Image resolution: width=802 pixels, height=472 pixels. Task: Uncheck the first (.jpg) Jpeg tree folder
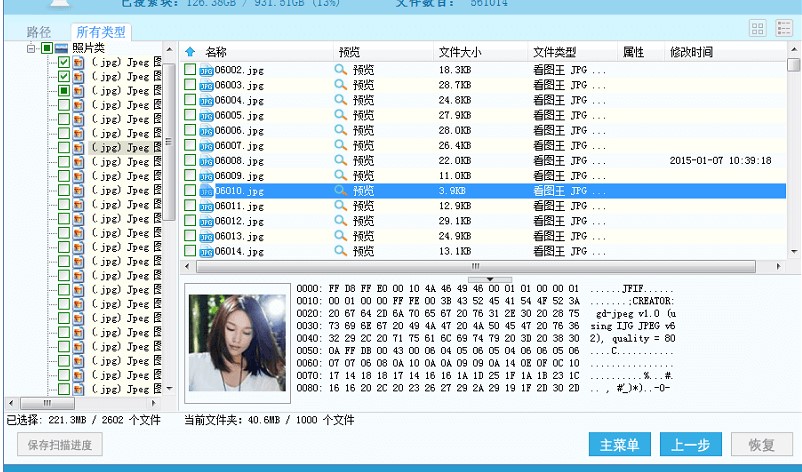(x=64, y=62)
